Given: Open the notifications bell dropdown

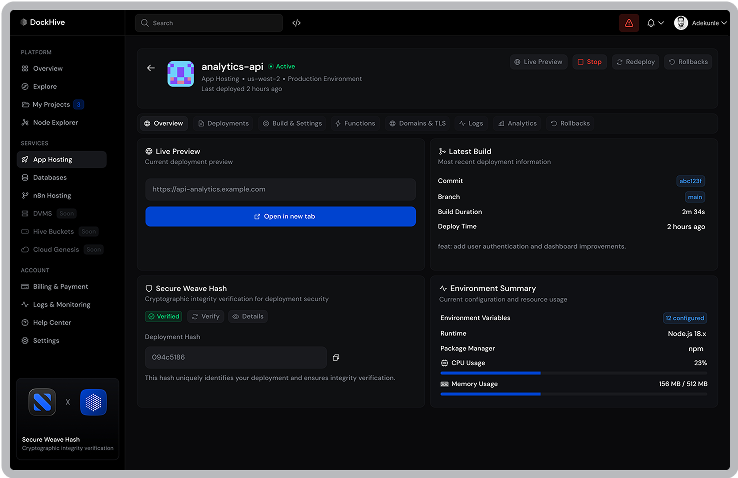Looking at the screenshot, I should click(656, 22).
